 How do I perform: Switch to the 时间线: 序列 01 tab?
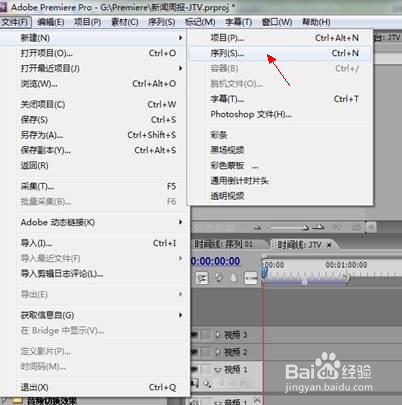(228, 244)
